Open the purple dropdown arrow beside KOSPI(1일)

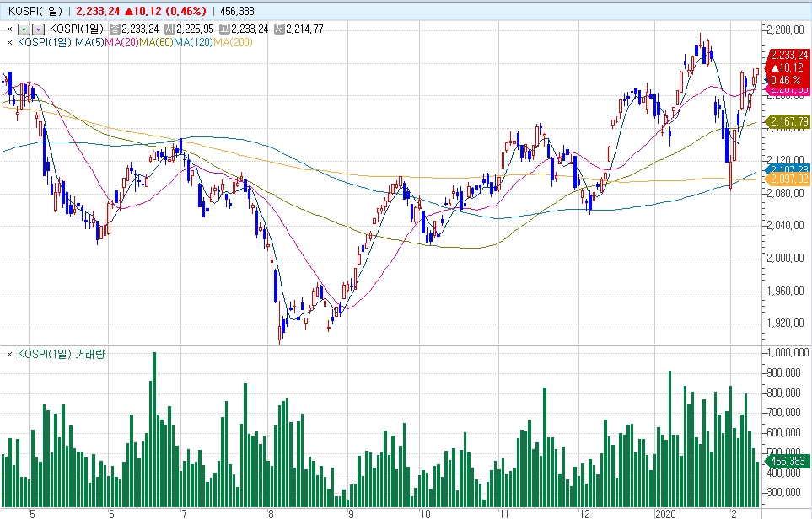(38, 29)
